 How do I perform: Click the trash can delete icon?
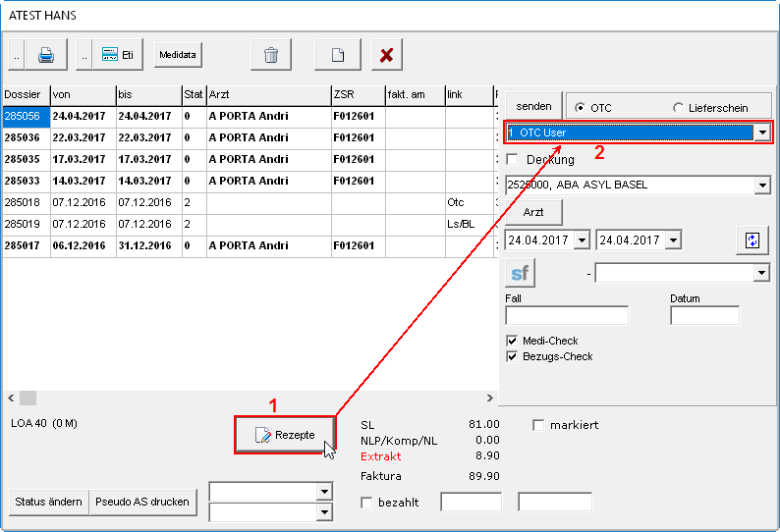[270, 55]
